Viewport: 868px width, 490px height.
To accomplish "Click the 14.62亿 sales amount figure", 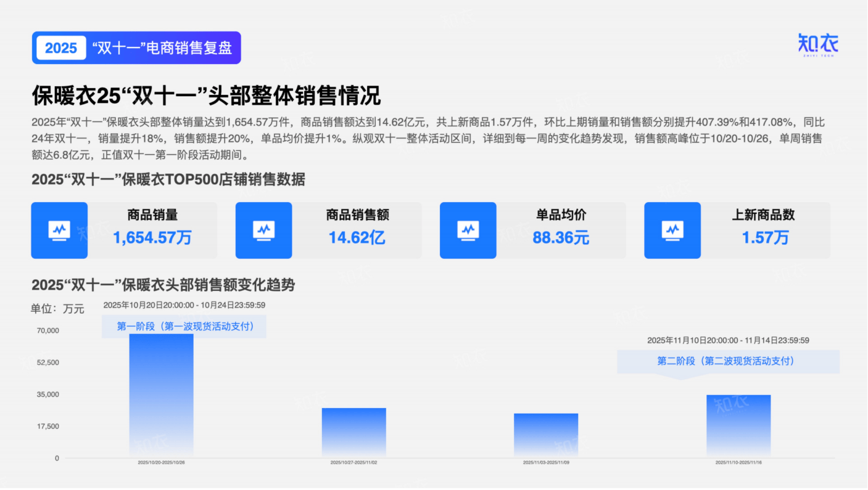I will click(357, 237).
